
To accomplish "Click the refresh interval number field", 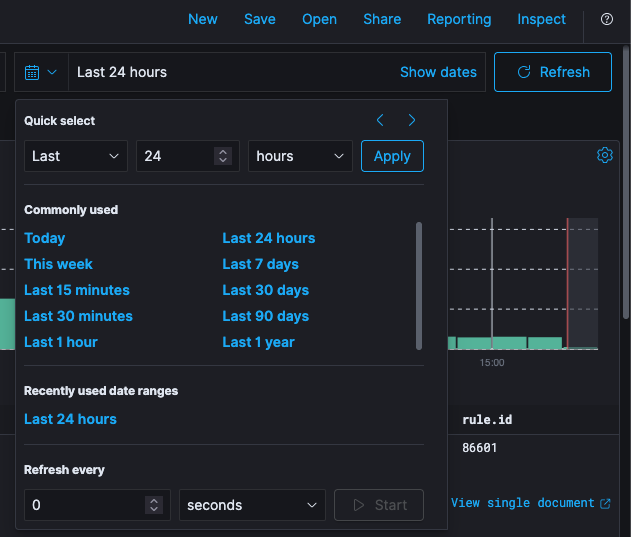I will pyautogui.click(x=85, y=505).
